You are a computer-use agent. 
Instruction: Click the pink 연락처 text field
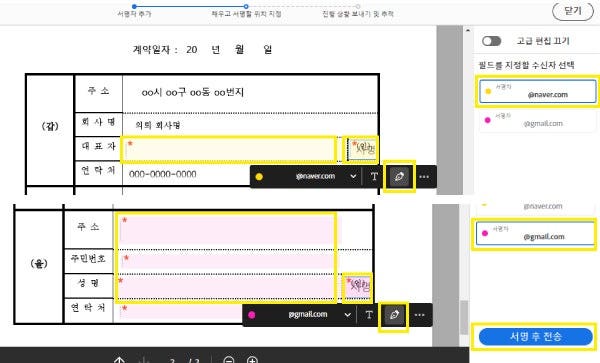point(182,312)
